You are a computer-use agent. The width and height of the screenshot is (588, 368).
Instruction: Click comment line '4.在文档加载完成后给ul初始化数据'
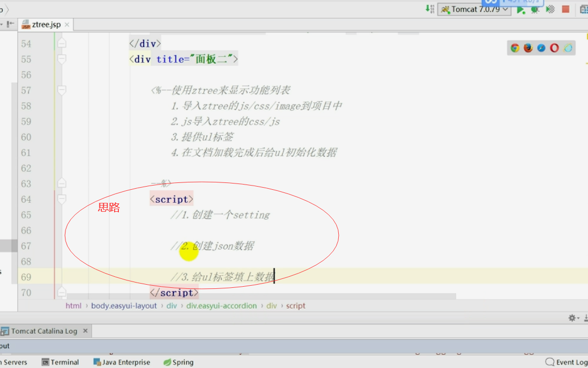coord(254,153)
